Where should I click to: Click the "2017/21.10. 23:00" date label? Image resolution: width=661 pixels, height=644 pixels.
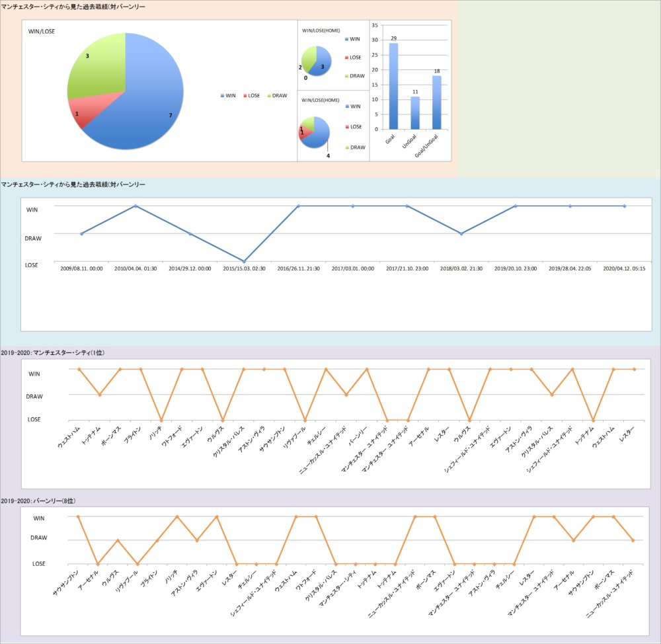pos(407,268)
